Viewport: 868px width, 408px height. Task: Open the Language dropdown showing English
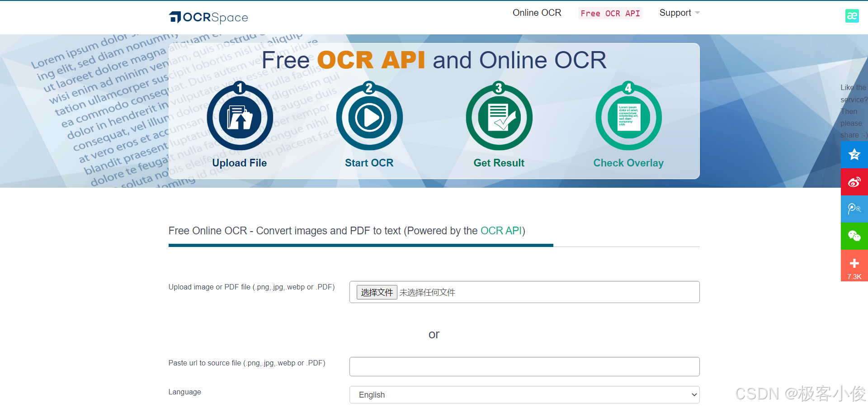[x=524, y=395]
